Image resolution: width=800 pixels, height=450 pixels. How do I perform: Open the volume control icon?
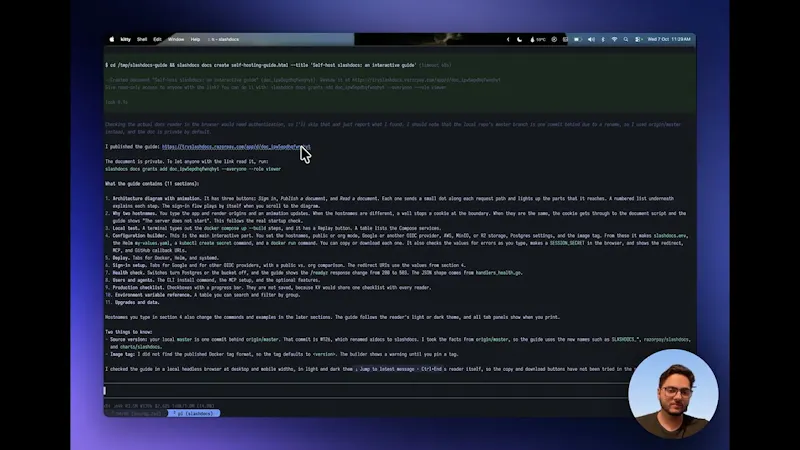(591, 39)
